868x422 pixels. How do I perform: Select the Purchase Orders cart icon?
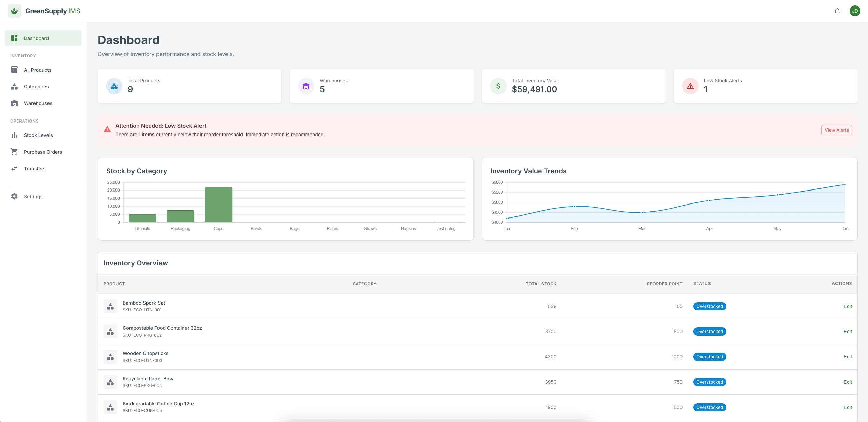click(x=14, y=152)
